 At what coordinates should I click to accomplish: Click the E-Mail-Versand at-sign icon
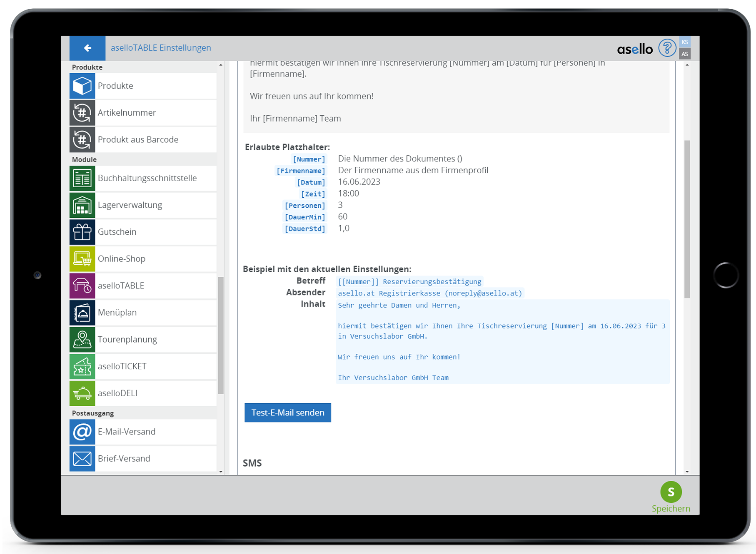pyautogui.click(x=82, y=432)
